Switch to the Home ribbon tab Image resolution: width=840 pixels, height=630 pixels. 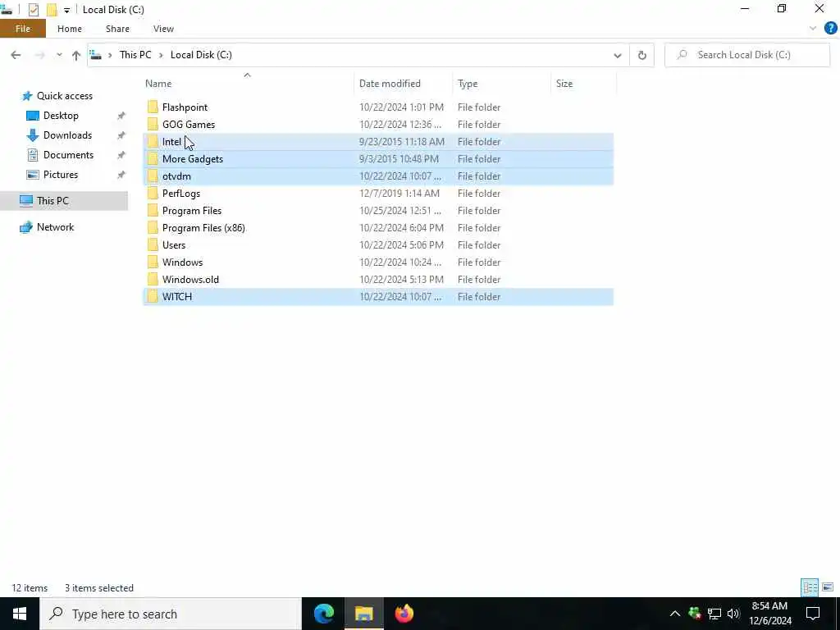[x=70, y=29]
